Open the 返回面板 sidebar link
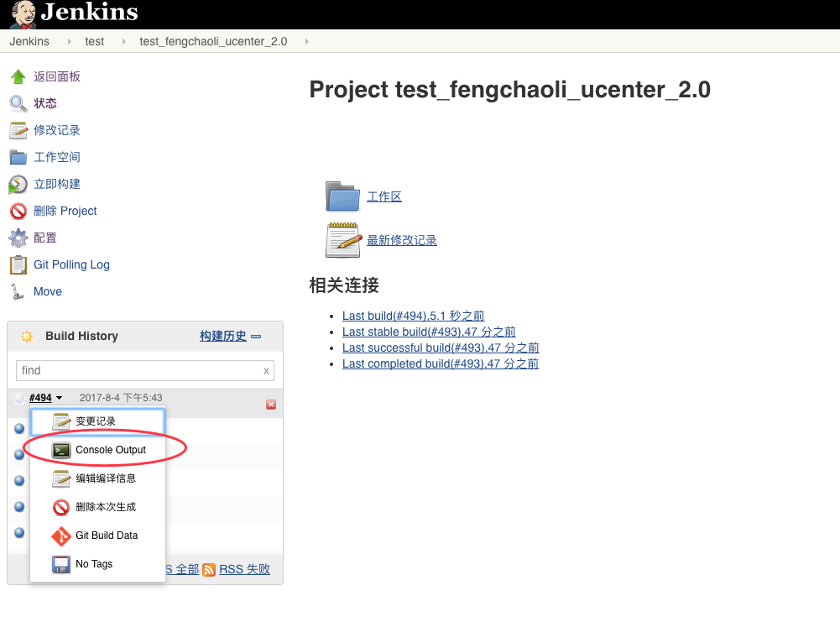This screenshot has width=840, height=622. 57,76
